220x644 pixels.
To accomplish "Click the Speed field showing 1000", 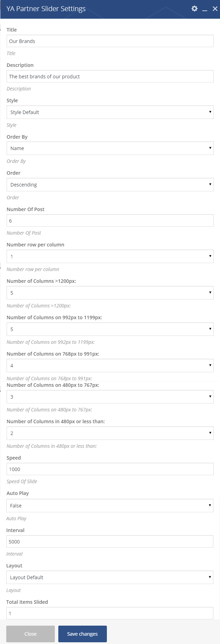I will point(110,469).
